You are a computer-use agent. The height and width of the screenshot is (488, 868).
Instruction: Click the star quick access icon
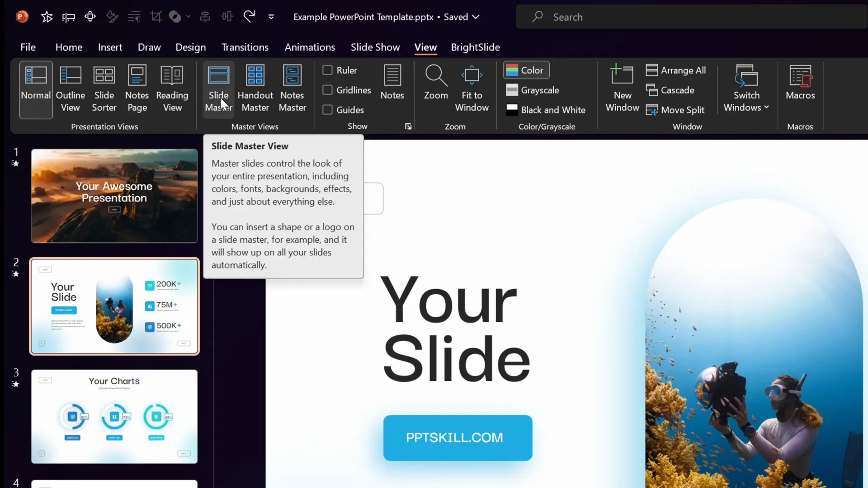pos(47,17)
